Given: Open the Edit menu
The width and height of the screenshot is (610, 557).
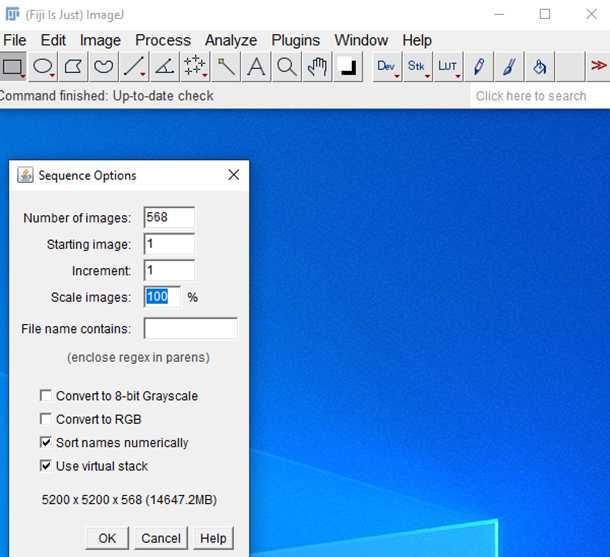Looking at the screenshot, I should tap(53, 40).
